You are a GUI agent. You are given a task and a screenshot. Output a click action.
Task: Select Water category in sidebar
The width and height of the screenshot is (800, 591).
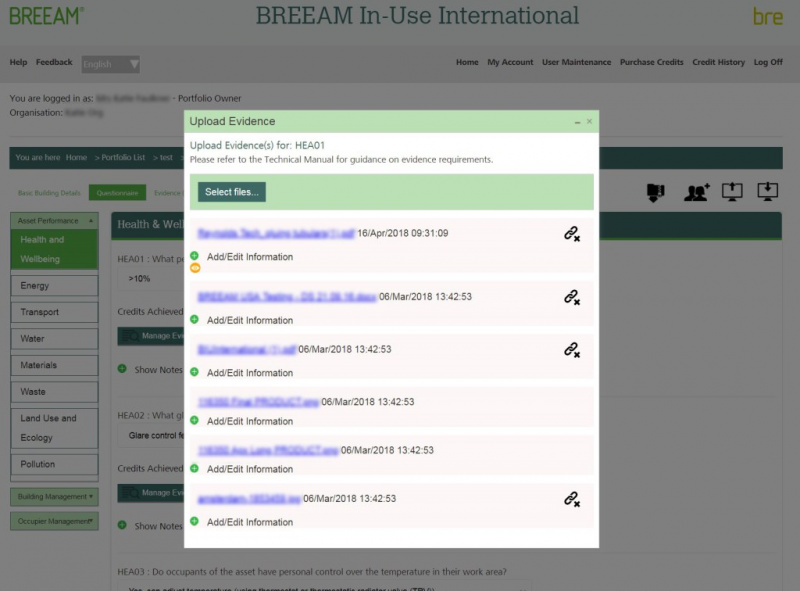pos(54,339)
